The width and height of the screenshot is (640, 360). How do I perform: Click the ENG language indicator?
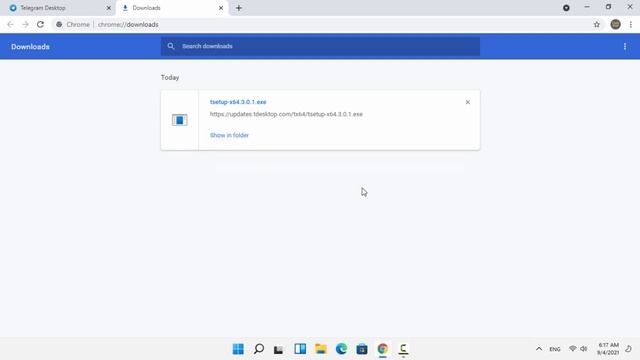coord(555,349)
